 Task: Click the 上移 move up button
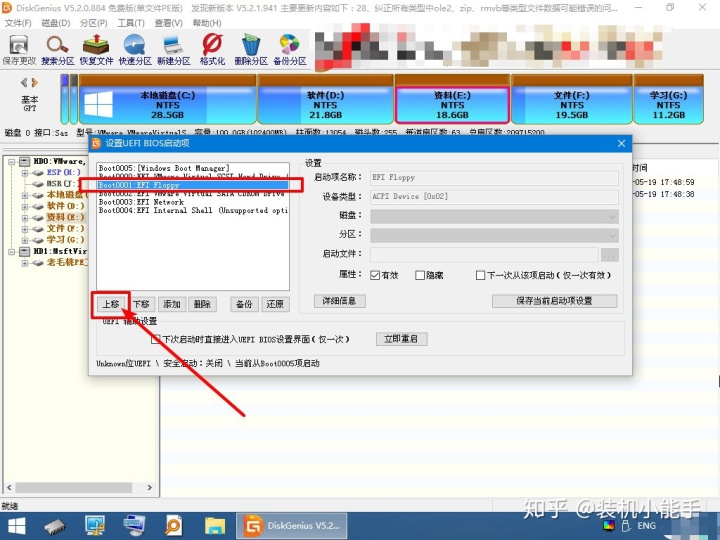point(111,304)
